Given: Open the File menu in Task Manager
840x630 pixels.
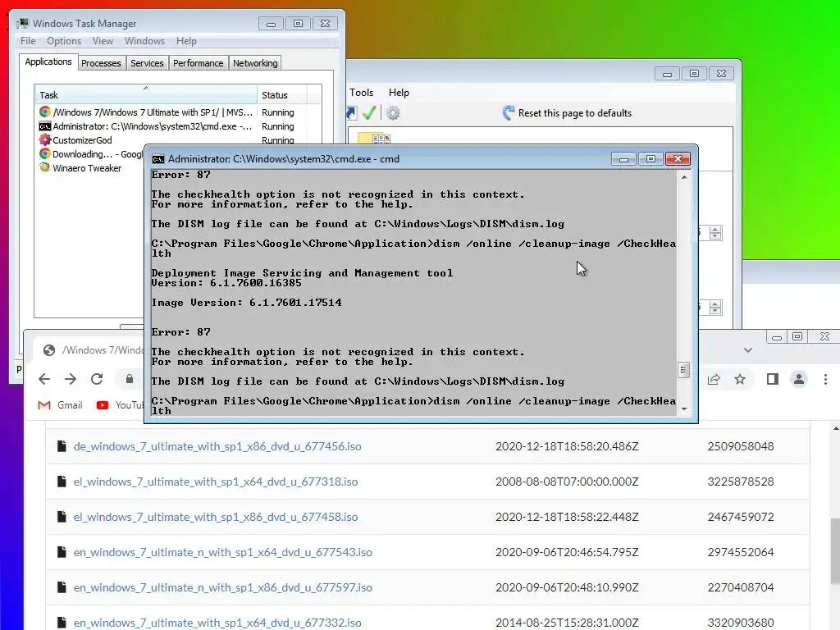Looking at the screenshot, I should (28, 41).
